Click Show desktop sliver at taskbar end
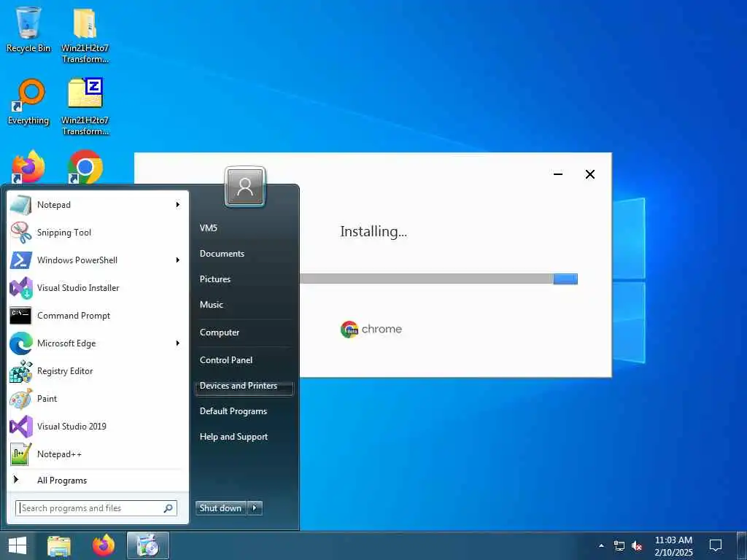 (742, 545)
